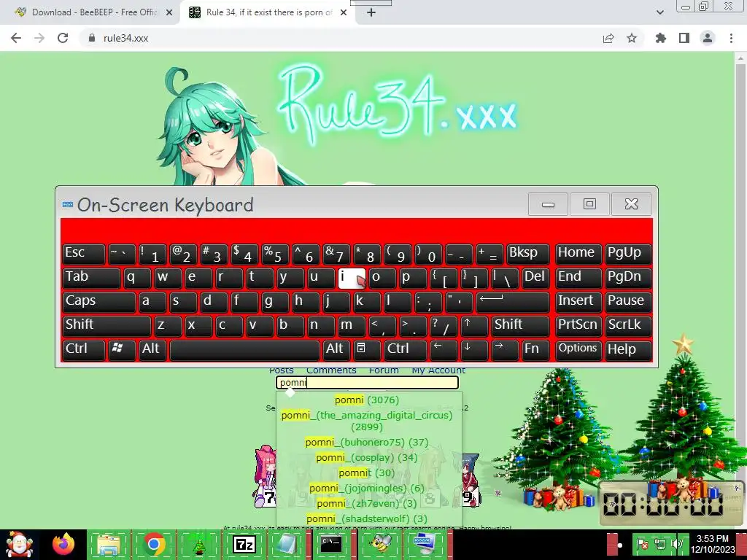This screenshot has width=747, height=560.
Task: Open Chrome side panel icon
Action: [684, 38]
